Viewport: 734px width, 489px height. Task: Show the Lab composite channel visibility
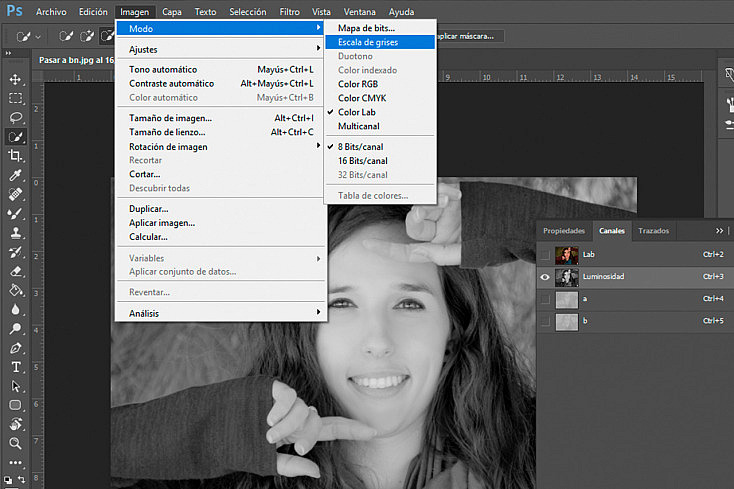click(545, 255)
